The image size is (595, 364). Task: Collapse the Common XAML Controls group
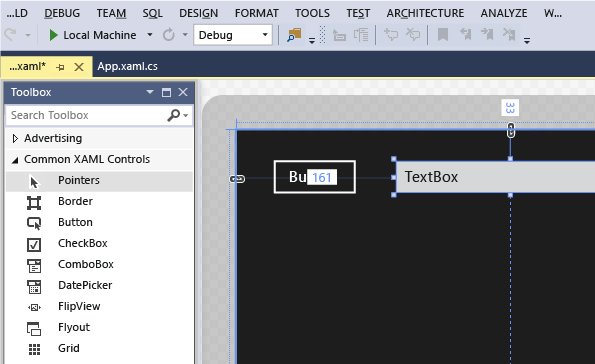(15, 160)
